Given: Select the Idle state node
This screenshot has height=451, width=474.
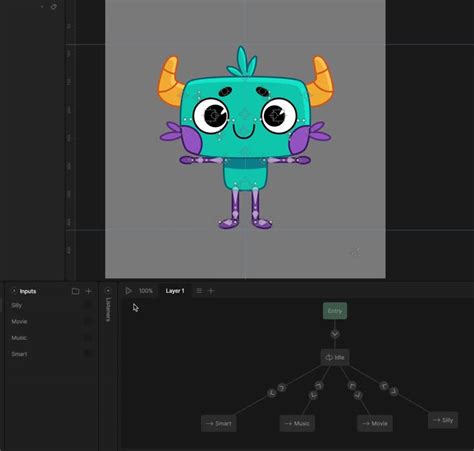Looking at the screenshot, I should [x=335, y=357].
